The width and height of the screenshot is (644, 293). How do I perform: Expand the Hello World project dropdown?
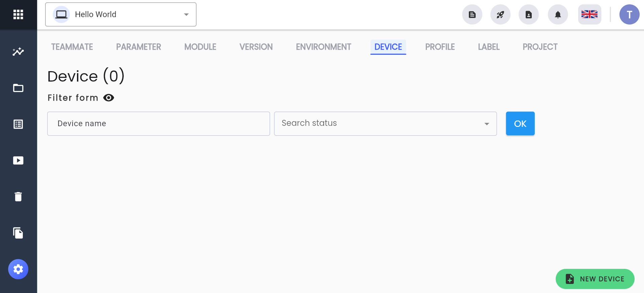(x=121, y=14)
